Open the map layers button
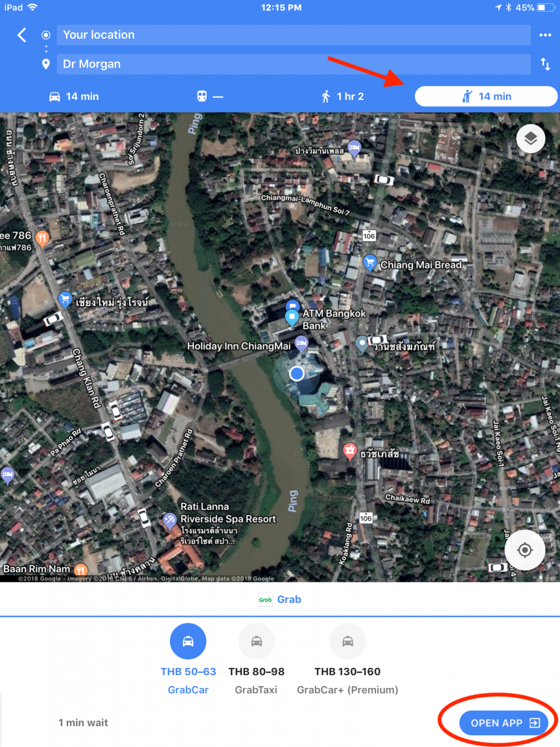This screenshot has width=560, height=747. (530, 139)
